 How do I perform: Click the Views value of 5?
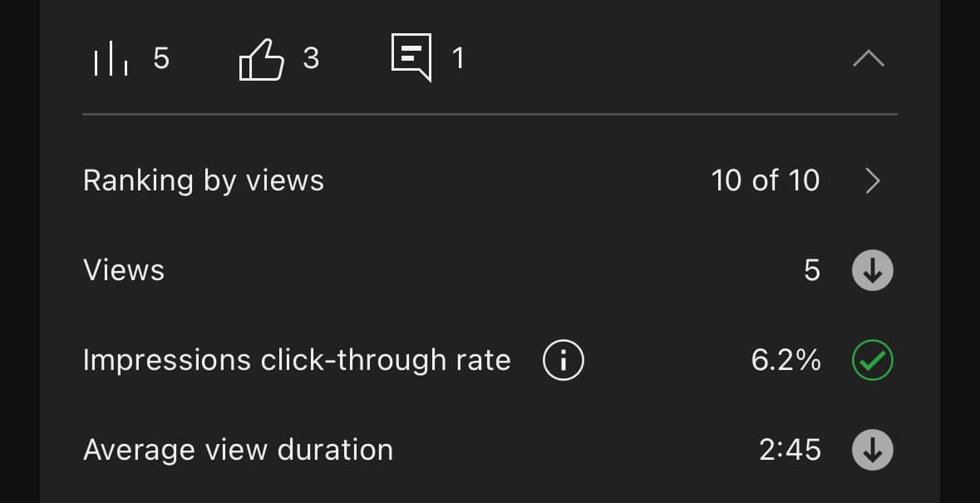[812, 270]
